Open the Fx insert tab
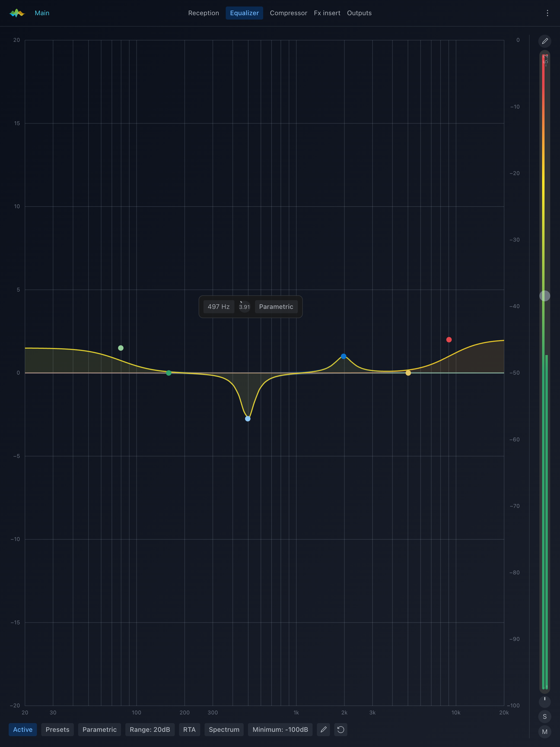This screenshot has width=560, height=747. pyautogui.click(x=327, y=13)
